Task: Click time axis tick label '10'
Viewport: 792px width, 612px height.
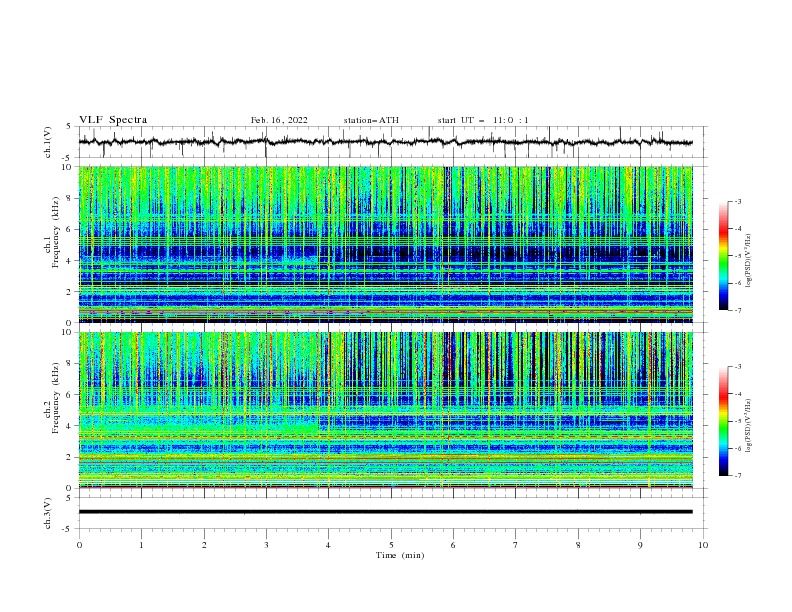Action: point(703,545)
